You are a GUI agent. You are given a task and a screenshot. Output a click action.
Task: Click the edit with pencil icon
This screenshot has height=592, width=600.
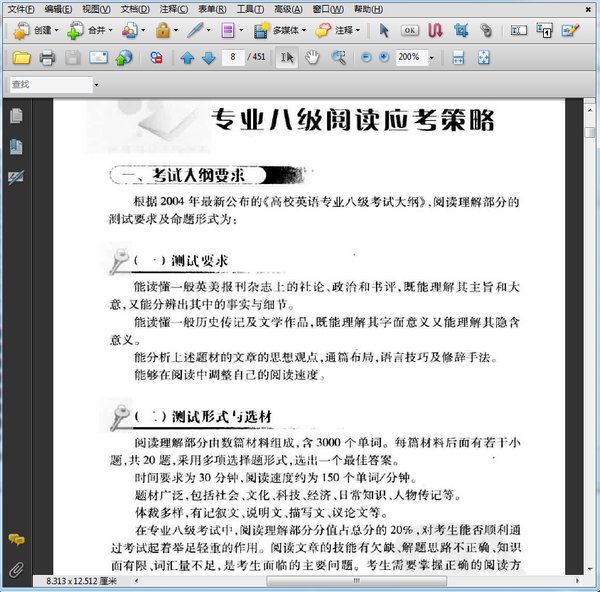click(x=570, y=30)
